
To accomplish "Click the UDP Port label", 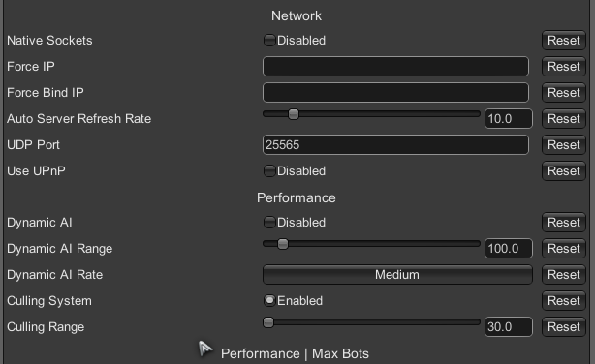I will pyautogui.click(x=33, y=145).
